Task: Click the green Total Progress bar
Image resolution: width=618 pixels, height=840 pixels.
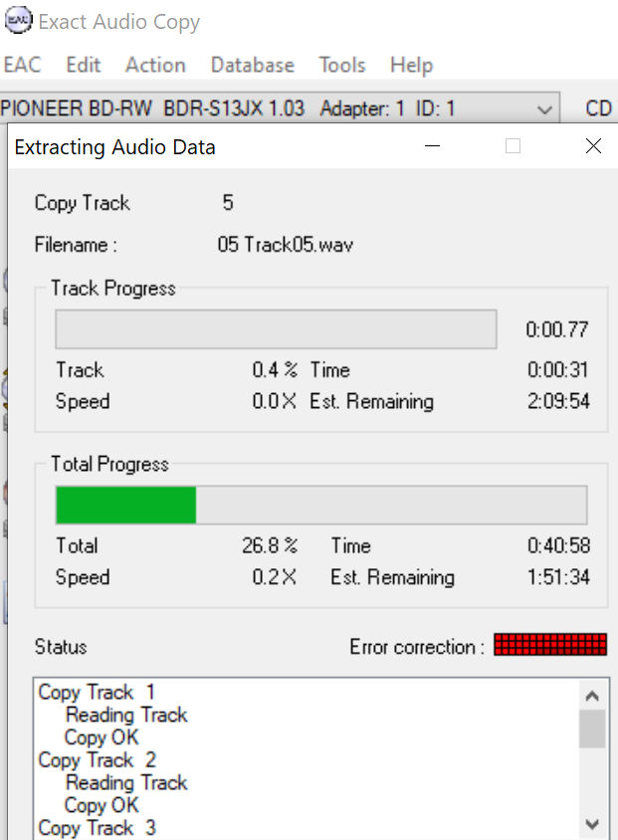Action: coord(321,505)
